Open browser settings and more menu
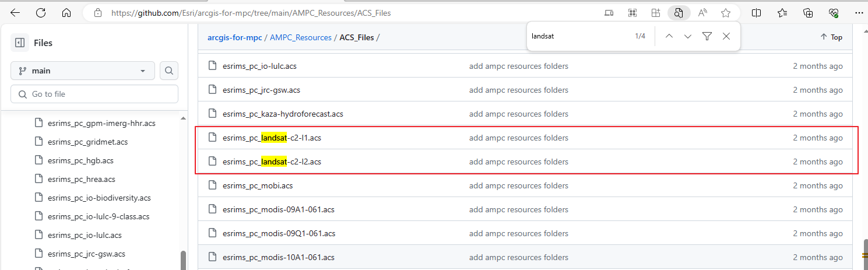 click(858, 12)
